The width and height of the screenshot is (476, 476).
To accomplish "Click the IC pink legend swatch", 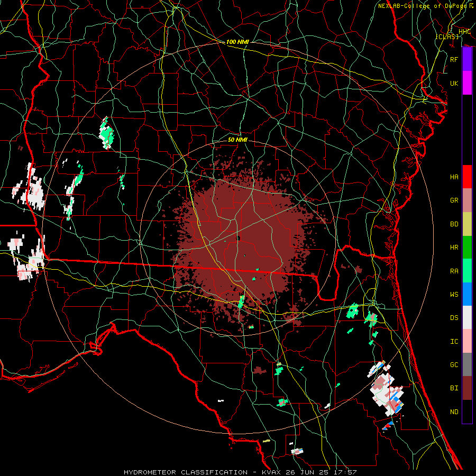I will point(467,341).
